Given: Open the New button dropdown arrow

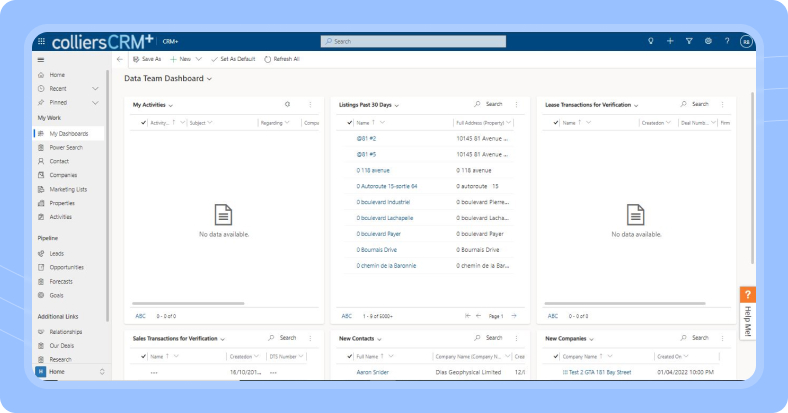Looking at the screenshot, I should [x=199, y=59].
